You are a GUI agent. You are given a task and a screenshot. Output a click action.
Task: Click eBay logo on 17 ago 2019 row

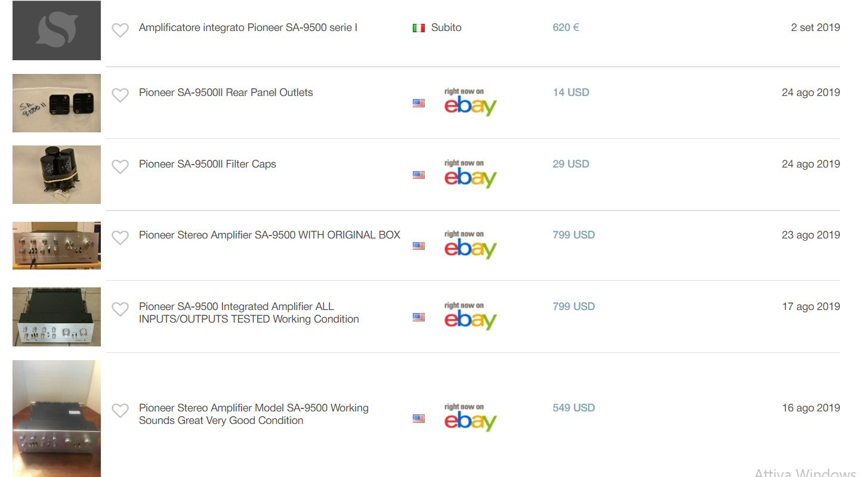[x=470, y=317]
